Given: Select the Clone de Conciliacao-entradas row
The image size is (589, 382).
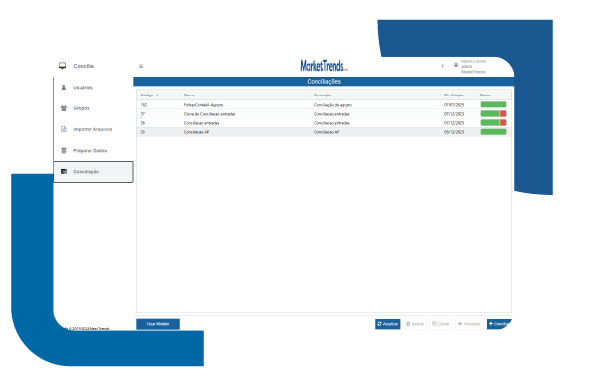Looking at the screenshot, I should coord(324,114).
